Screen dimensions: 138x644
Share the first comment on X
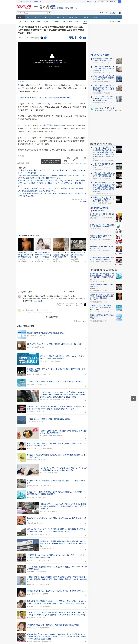pos(85,305)
